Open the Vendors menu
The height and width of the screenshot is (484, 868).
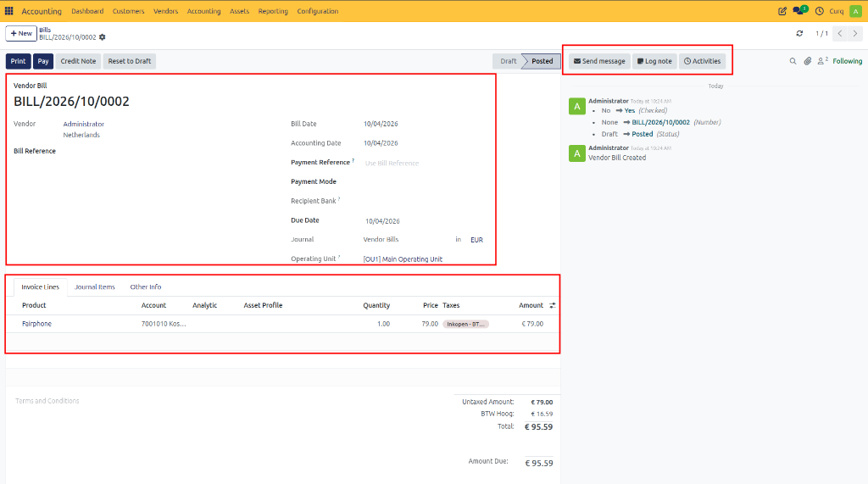tap(165, 11)
